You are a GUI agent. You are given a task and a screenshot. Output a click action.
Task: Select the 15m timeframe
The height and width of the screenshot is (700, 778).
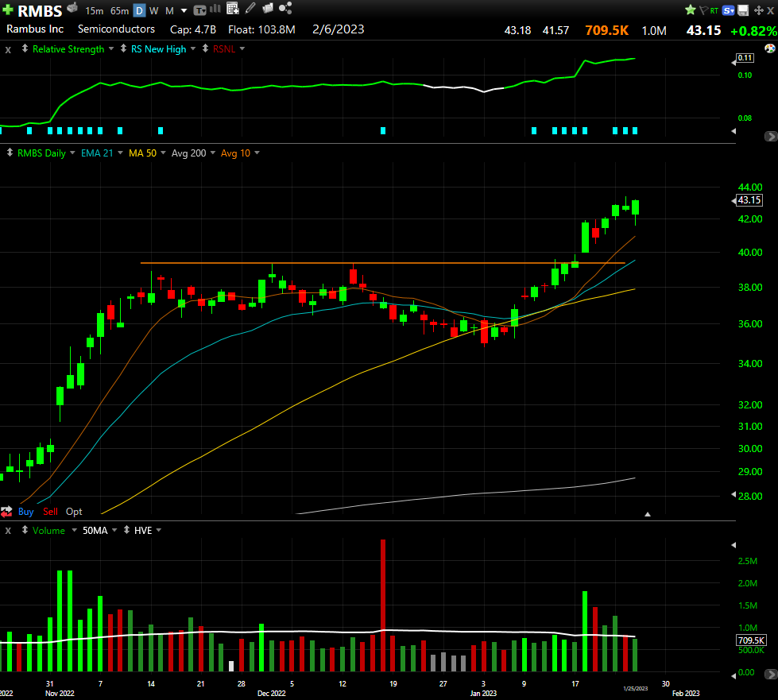(95, 10)
